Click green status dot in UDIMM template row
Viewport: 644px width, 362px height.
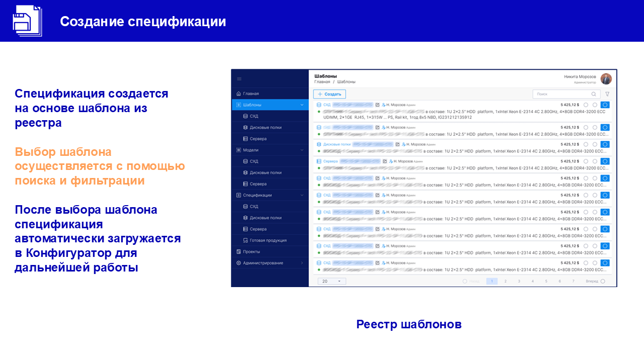319,111
